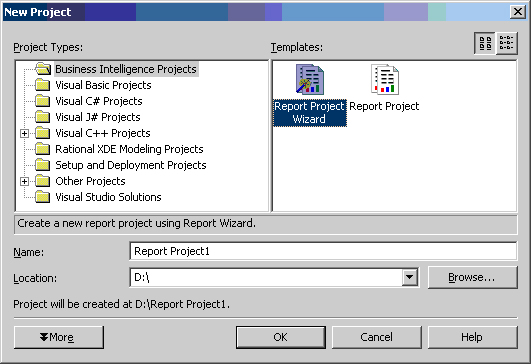Expand options with the More button

[x=59, y=337]
